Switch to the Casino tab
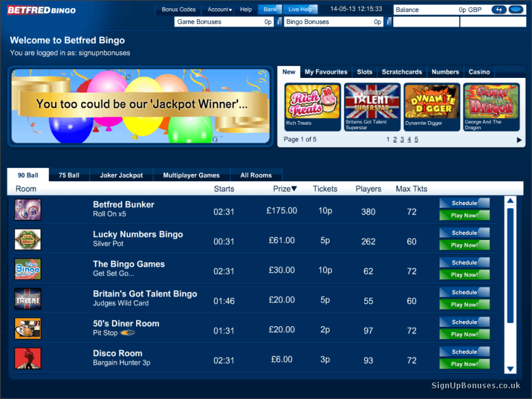 click(x=479, y=72)
